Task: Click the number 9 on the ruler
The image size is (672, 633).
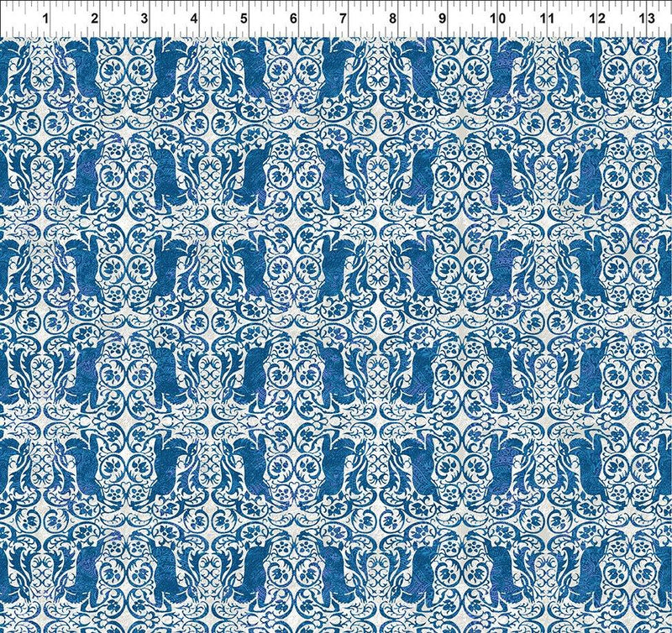Action: pyautogui.click(x=442, y=18)
